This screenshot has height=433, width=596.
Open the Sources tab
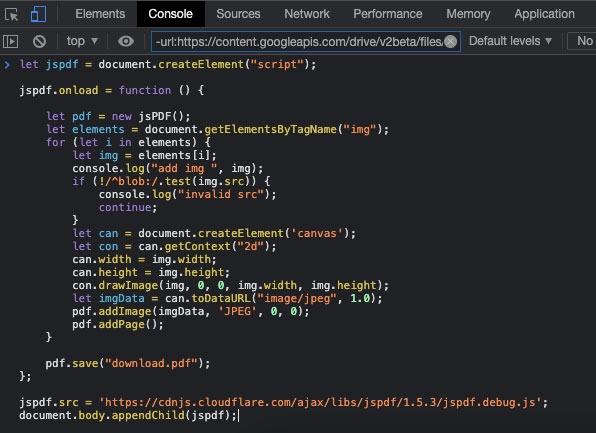point(238,14)
